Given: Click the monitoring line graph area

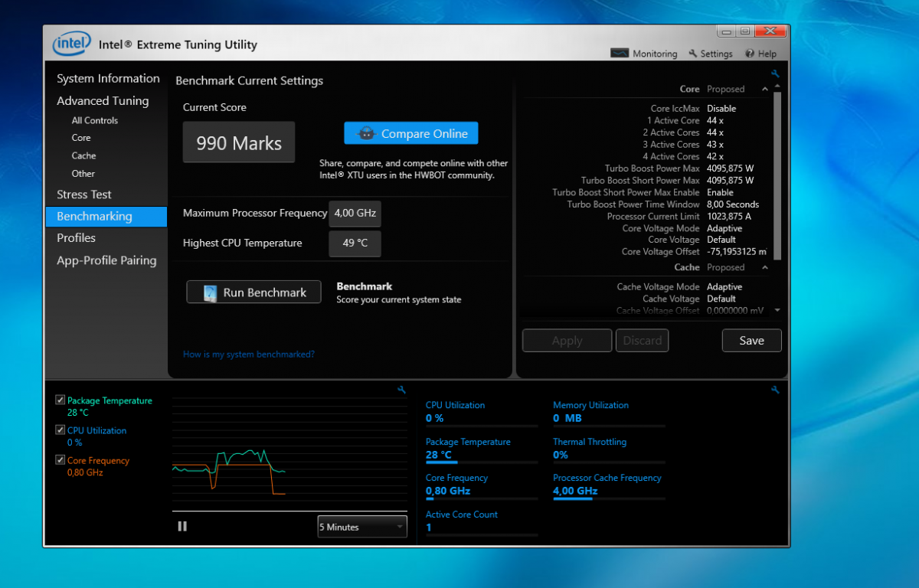Looking at the screenshot, I should 289,454.
